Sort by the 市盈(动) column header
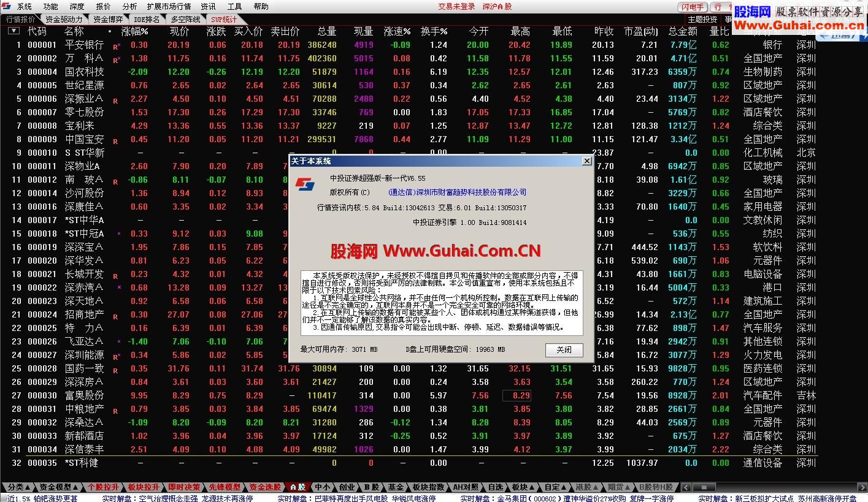 [x=641, y=31]
